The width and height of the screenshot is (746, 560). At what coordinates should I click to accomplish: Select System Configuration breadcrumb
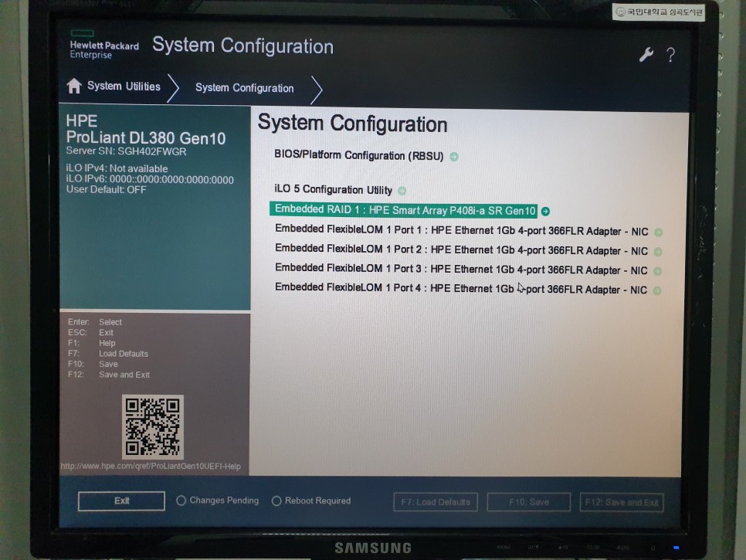point(245,88)
